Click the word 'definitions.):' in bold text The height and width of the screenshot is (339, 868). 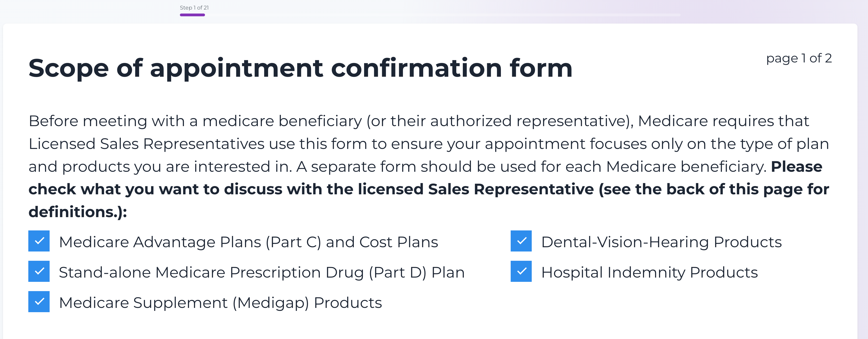pyautogui.click(x=78, y=212)
